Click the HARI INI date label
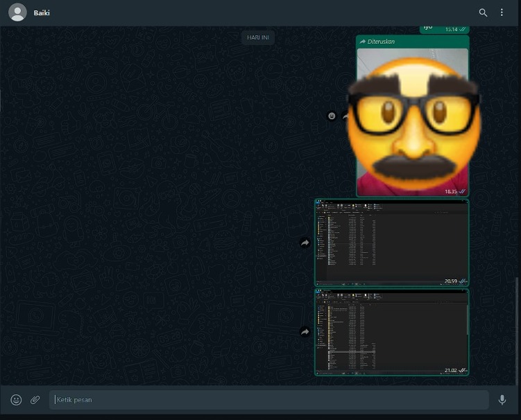Viewport: 521px width, 420px height. pyautogui.click(x=258, y=37)
